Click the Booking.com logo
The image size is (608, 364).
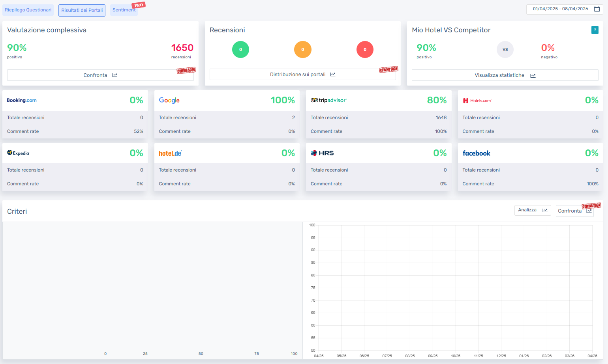click(22, 101)
